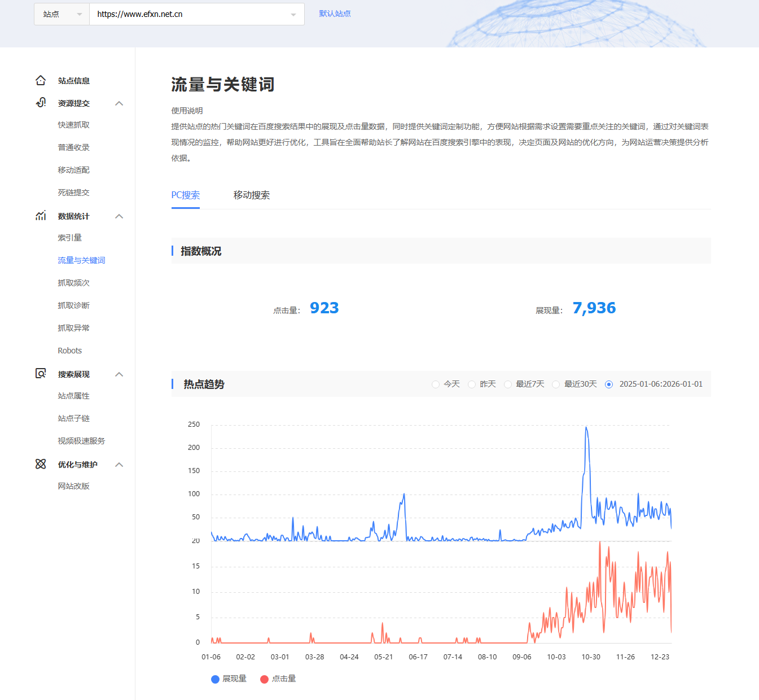Collapse the 资源提交 section chevron
Viewport: 759px width, 700px height.
(119, 103)
